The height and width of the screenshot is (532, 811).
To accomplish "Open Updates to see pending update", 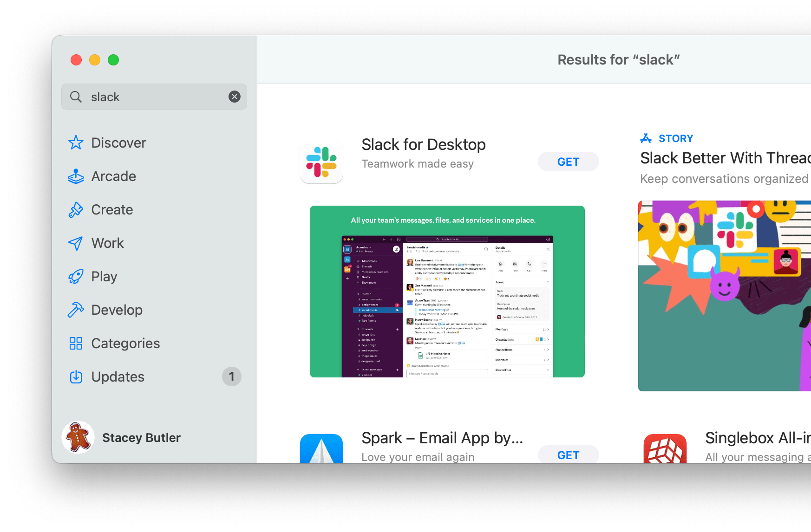I will click(x=118, y=376).
